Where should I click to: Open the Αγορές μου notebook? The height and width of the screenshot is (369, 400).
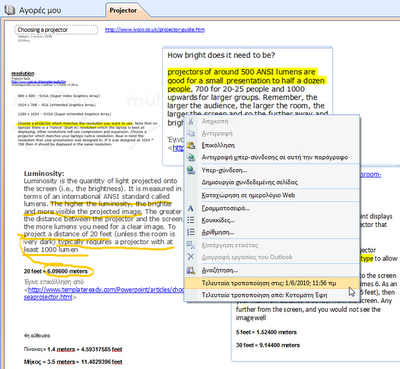pos(40,10)
